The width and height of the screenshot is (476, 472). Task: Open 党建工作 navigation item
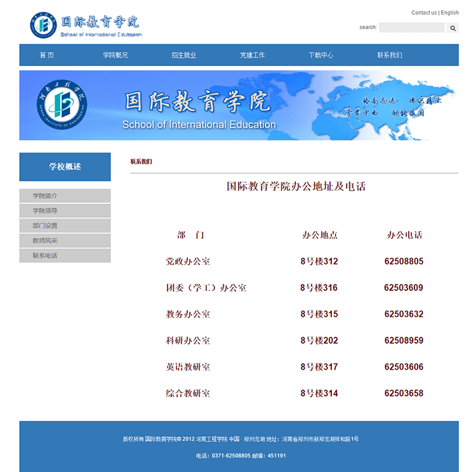(253, 55)
